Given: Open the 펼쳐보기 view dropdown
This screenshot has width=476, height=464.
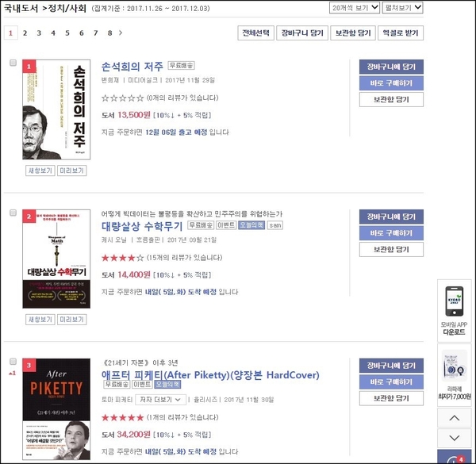Looking at the screenshot, I should click(x=402, y=8).
